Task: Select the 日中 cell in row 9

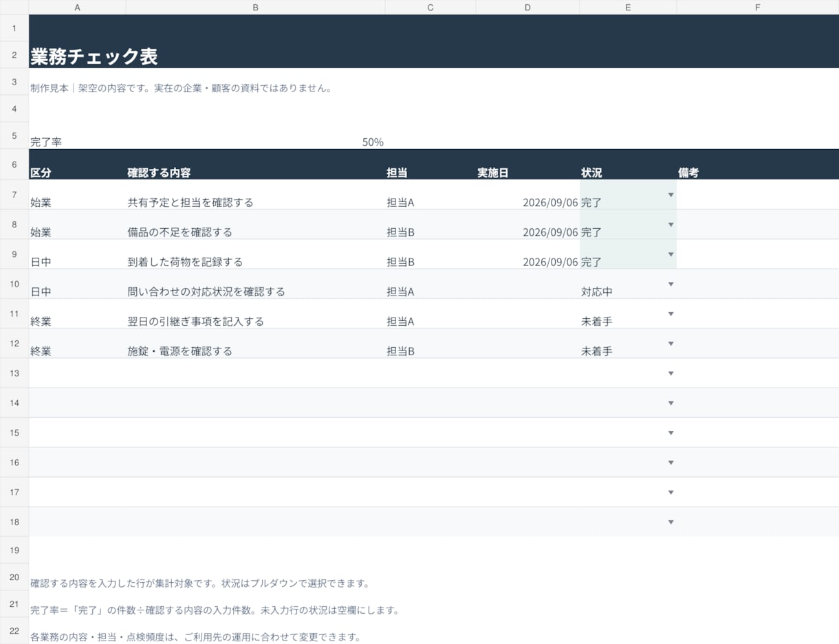Action: tap(77, 254)
